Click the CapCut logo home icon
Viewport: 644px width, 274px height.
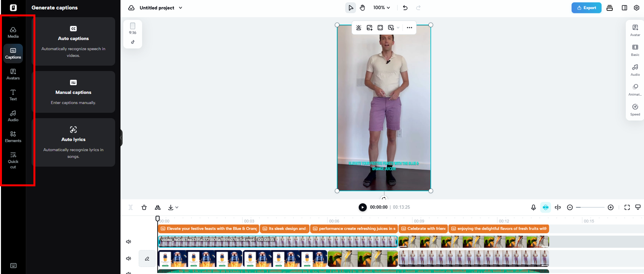pos(13,8)
